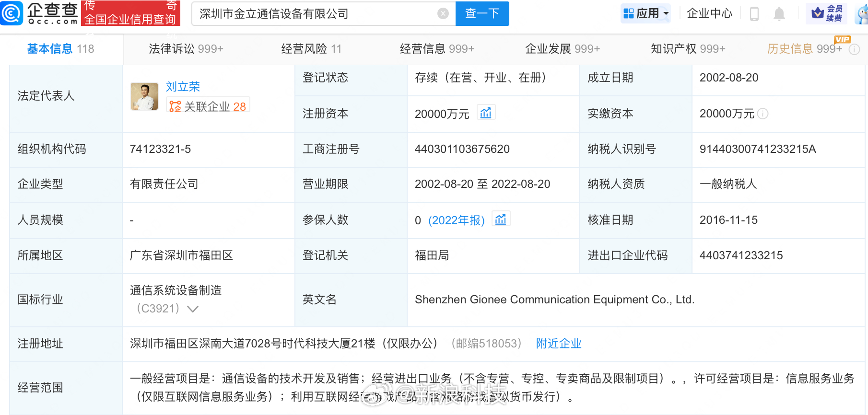
Task: Show info icon beside 历史信息 tab
Action: (855, 49)
